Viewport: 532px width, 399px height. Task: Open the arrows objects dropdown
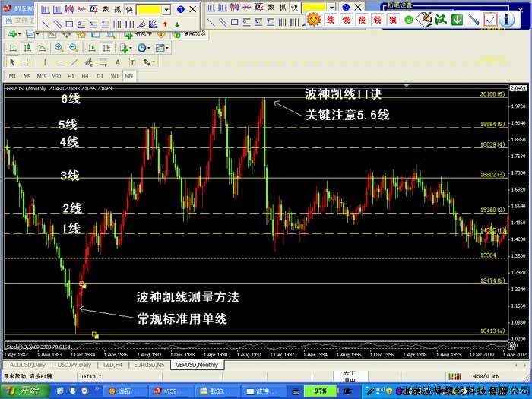pos(154,62)
